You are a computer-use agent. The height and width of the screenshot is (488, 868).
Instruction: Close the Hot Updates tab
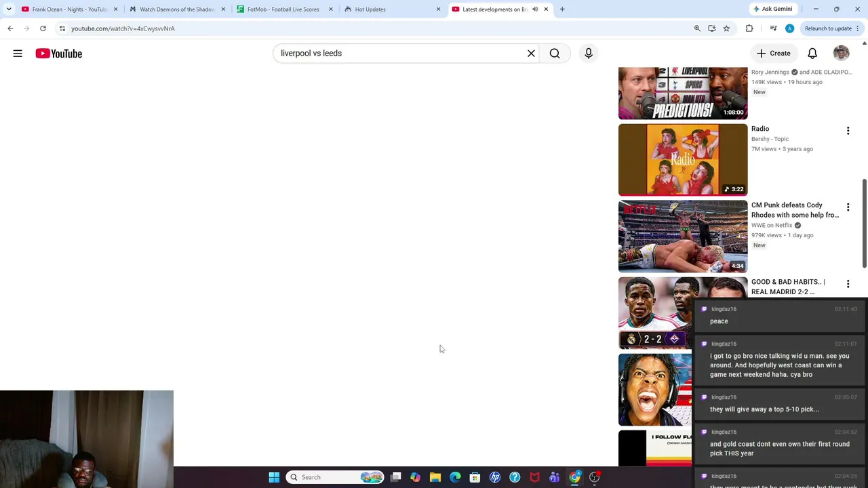coord(438,9)
